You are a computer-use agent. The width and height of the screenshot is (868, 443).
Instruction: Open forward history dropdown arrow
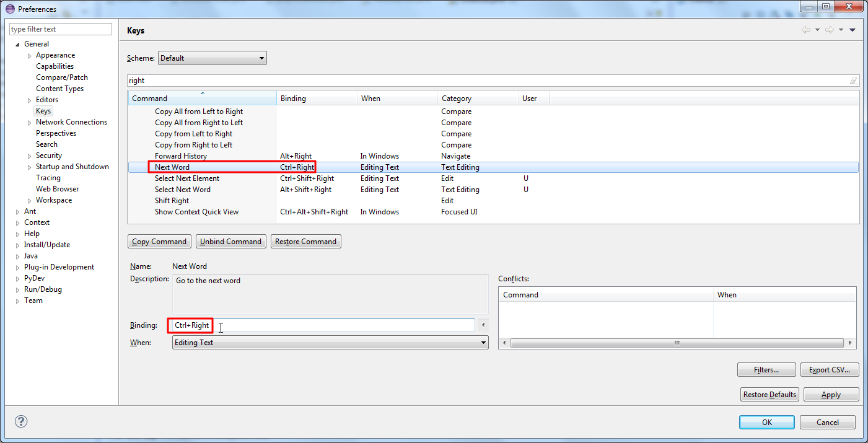tap(841, 30)
